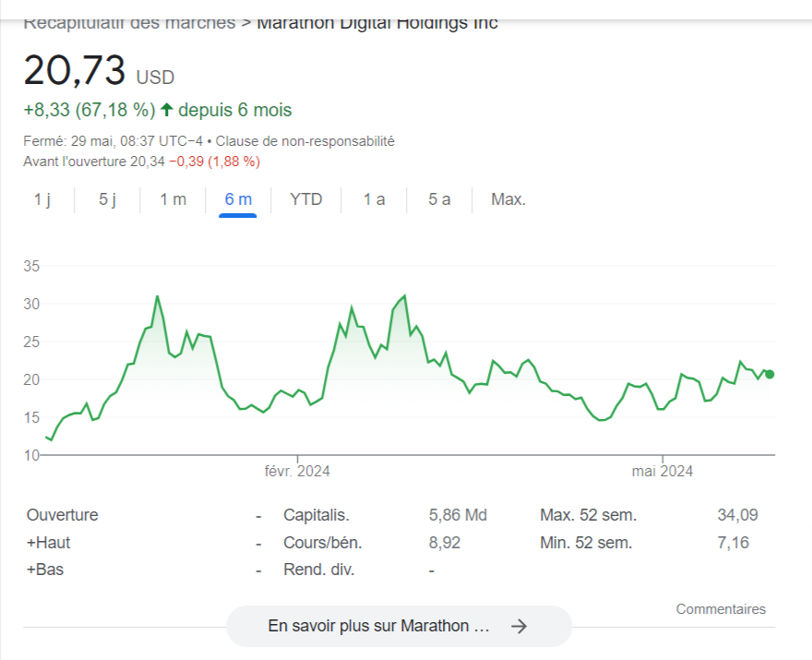The width and height of the screenshot is (812, 660).
Task: Switch to the YTD chart range
Action: point(306,199)
